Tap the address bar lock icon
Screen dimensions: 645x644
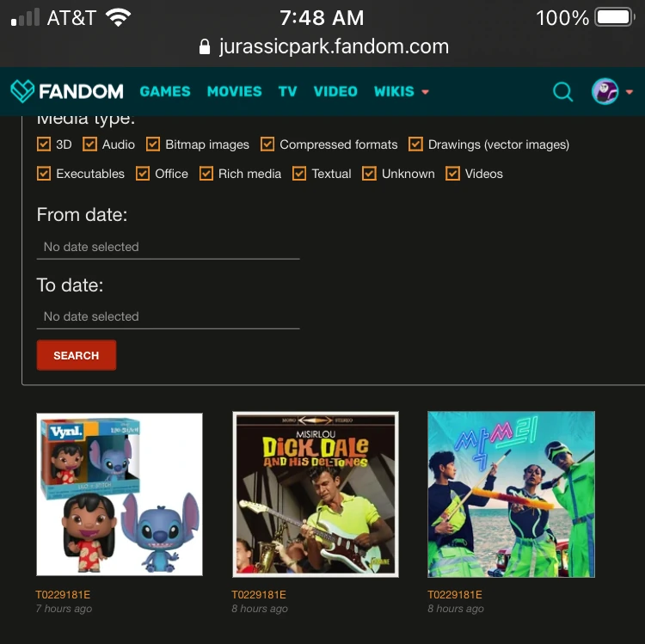[x=205, y=47]
